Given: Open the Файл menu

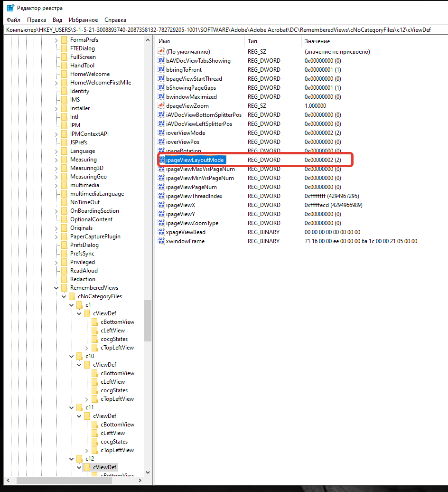Looking at the screenshot, I should pyautogui.click(x=13, y=20).
